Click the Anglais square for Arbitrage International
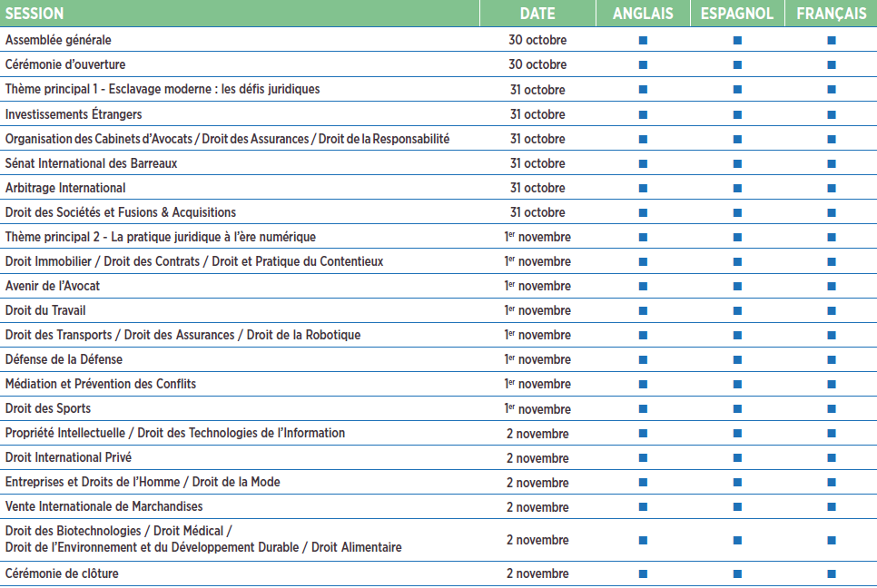Screen dimensions: 877x588 (x=643, y=188)
